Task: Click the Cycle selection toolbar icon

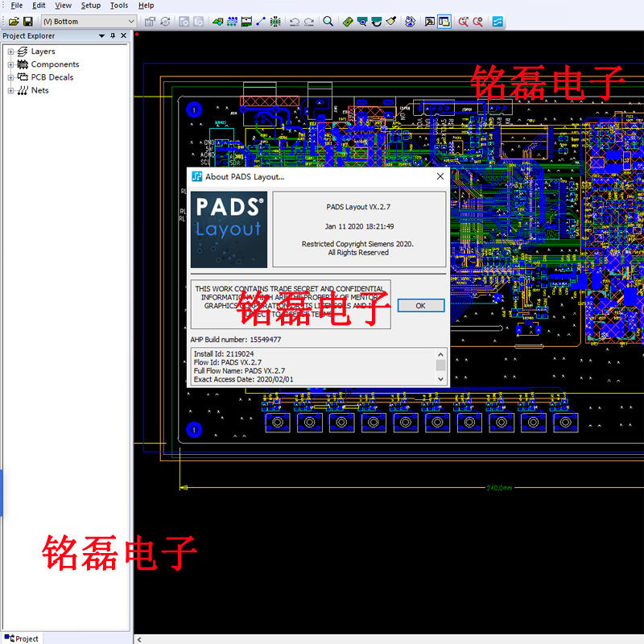Action: coord(166,22)
